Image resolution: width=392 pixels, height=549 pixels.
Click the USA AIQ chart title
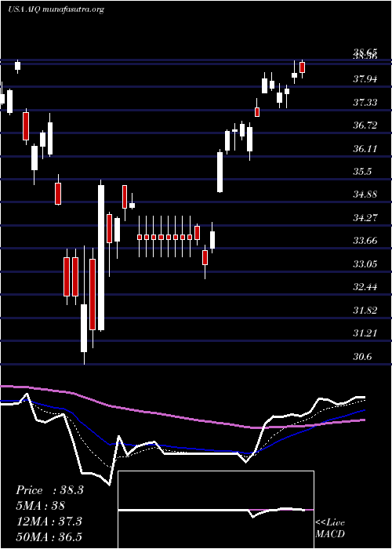coord(56,9)
